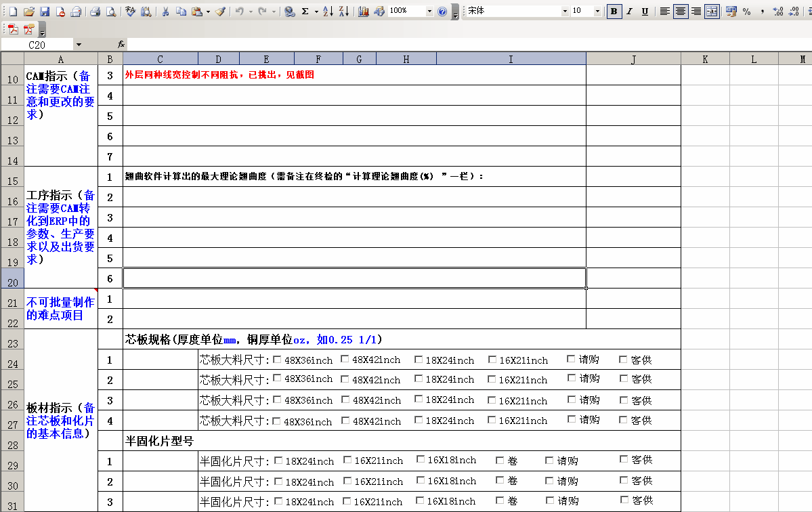
Task: Click the Open file folder icon
Action: 29,11
